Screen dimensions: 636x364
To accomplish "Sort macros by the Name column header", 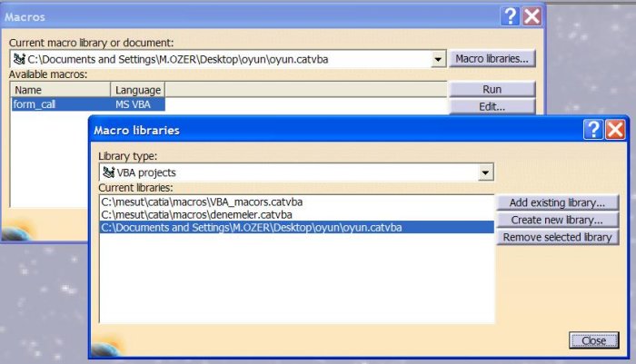I will pyautogui.click(x=60, y=90).
